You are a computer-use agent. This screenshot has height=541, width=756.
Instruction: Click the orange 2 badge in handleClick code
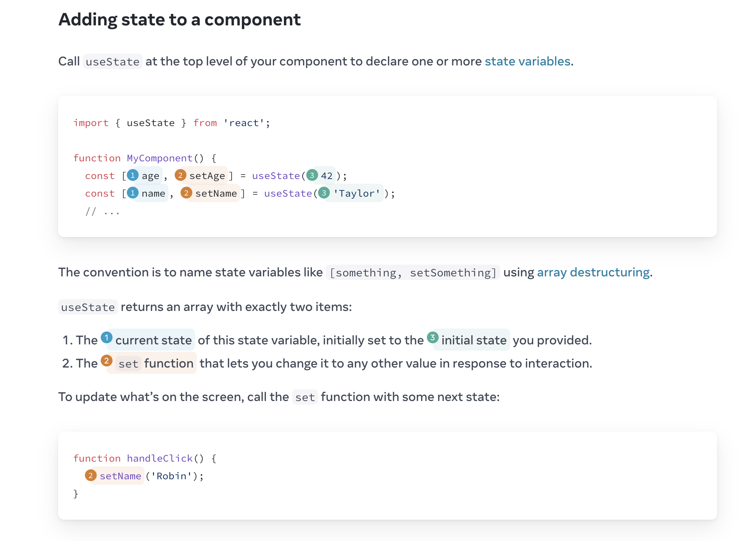pyautogui.click(x=90, y=476)
